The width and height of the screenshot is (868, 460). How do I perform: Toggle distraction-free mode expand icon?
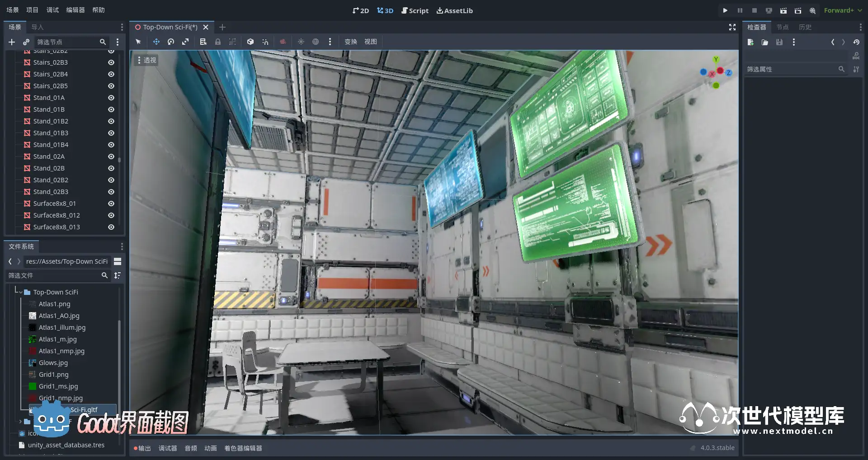(x=732, y=27)
